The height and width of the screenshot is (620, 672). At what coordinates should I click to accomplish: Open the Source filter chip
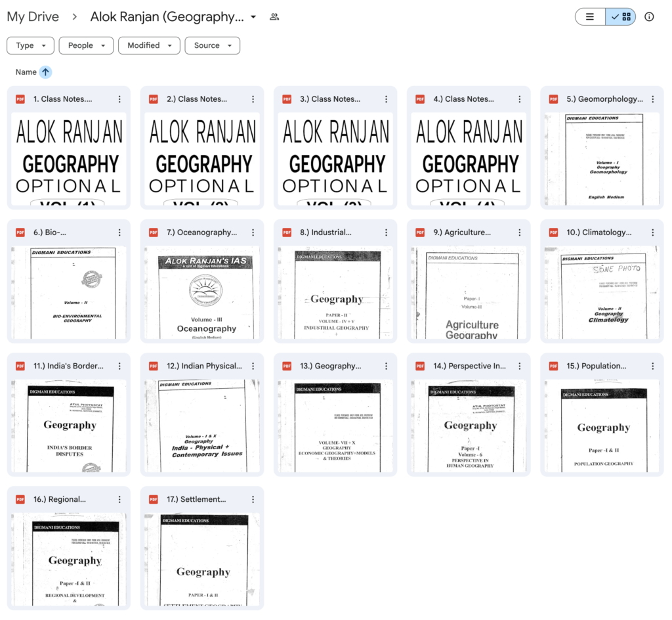[x=212, y=45]
